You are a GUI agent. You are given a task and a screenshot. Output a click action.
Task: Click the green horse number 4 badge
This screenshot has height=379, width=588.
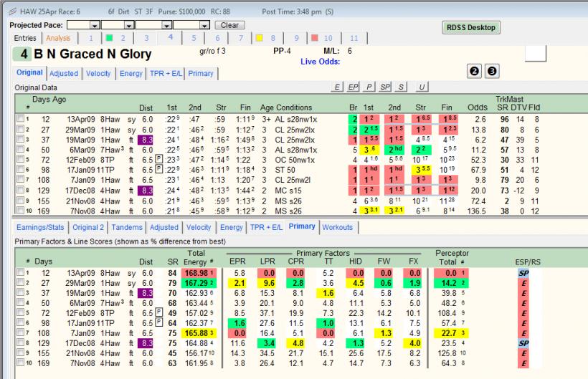tap(22, 54)
